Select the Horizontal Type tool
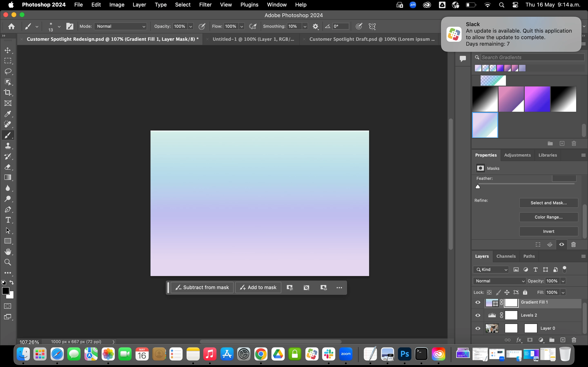Image resolution: width=588 pixels, height=367 pixels. coord(8,220)
